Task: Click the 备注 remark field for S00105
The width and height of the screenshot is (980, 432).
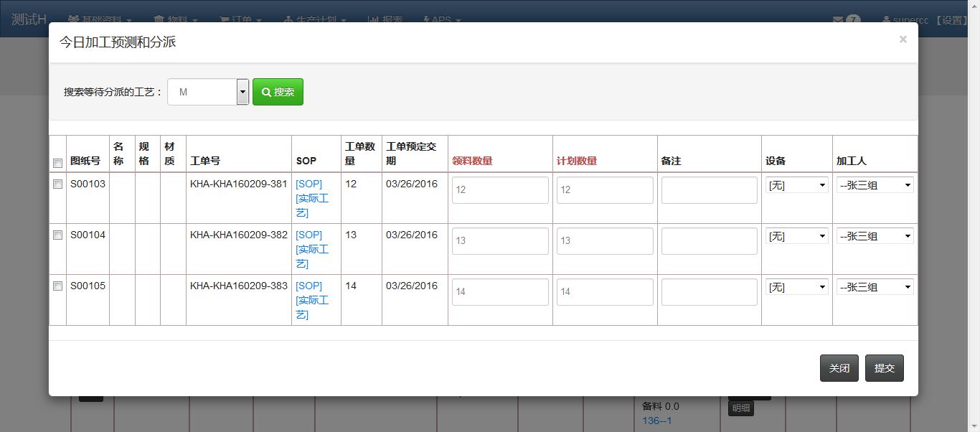Action: pyautogui.click(x=709, y=292)
